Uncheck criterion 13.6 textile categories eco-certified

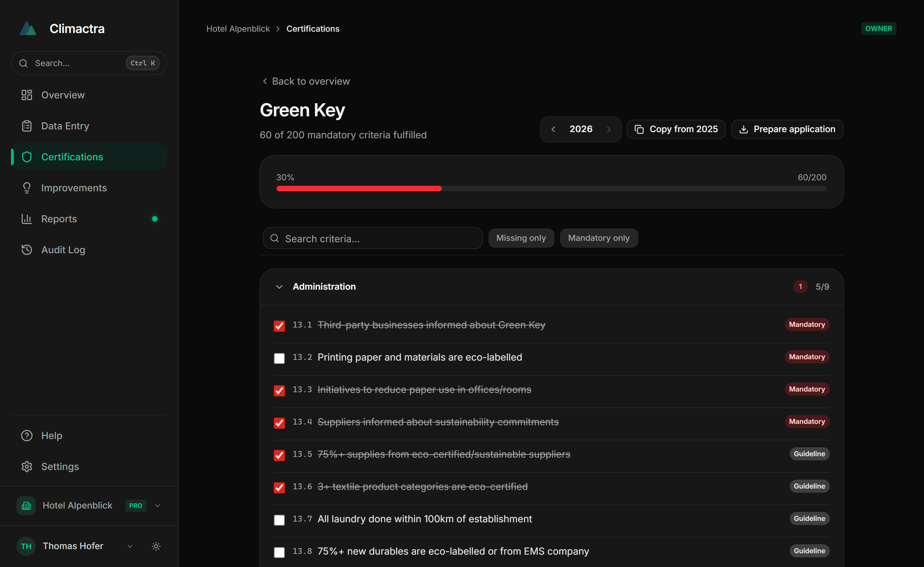279,487
